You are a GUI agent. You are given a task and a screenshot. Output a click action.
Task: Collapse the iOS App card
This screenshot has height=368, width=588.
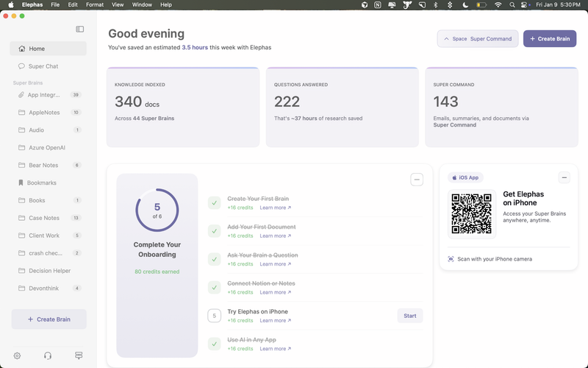click(x=564, y=177)
